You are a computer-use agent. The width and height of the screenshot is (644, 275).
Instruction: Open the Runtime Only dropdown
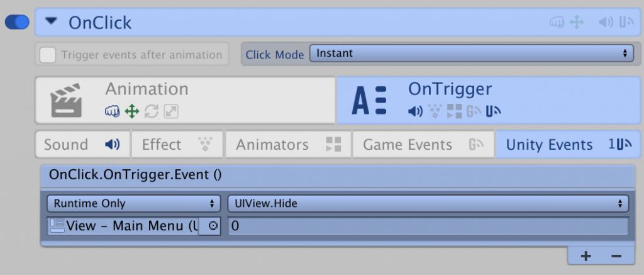133,203
